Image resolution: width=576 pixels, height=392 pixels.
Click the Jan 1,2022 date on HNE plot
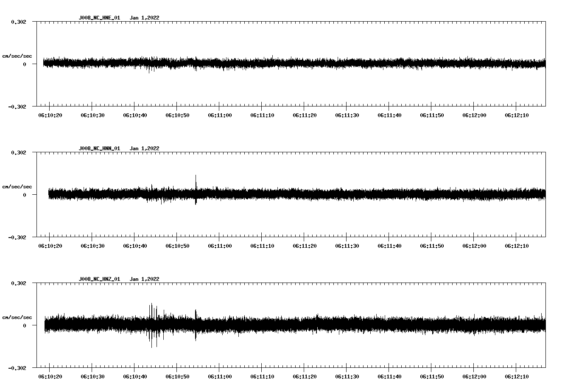[x=144, y=18]
